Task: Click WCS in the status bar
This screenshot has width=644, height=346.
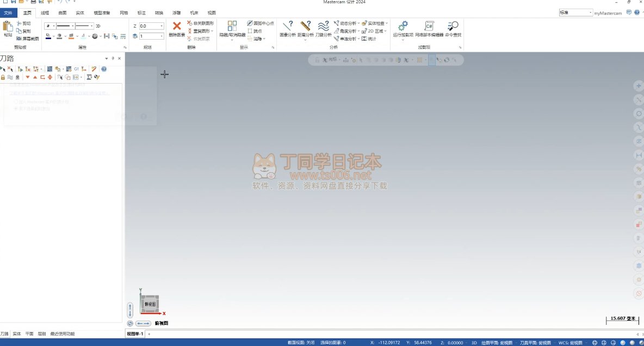Action: click(x=570, y=343)
